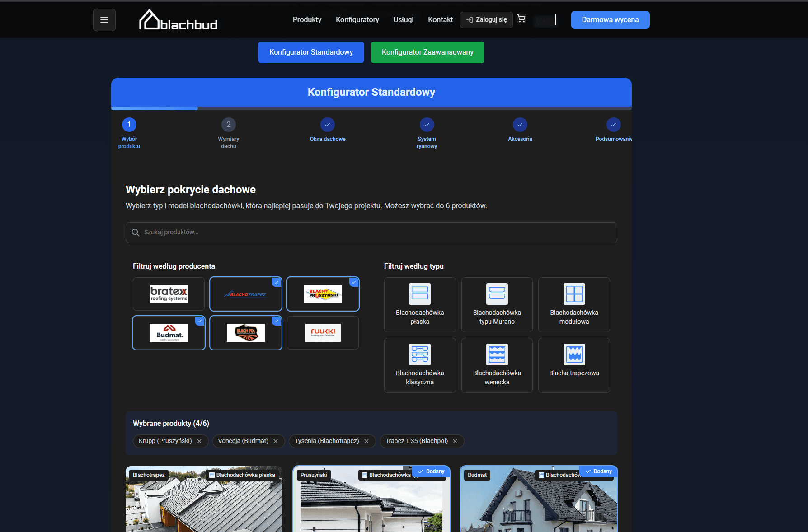Image resolution: width=808 pixels, height=532 pixels.
Task: Click the search magnifier icon
Action: click(135, 233)
